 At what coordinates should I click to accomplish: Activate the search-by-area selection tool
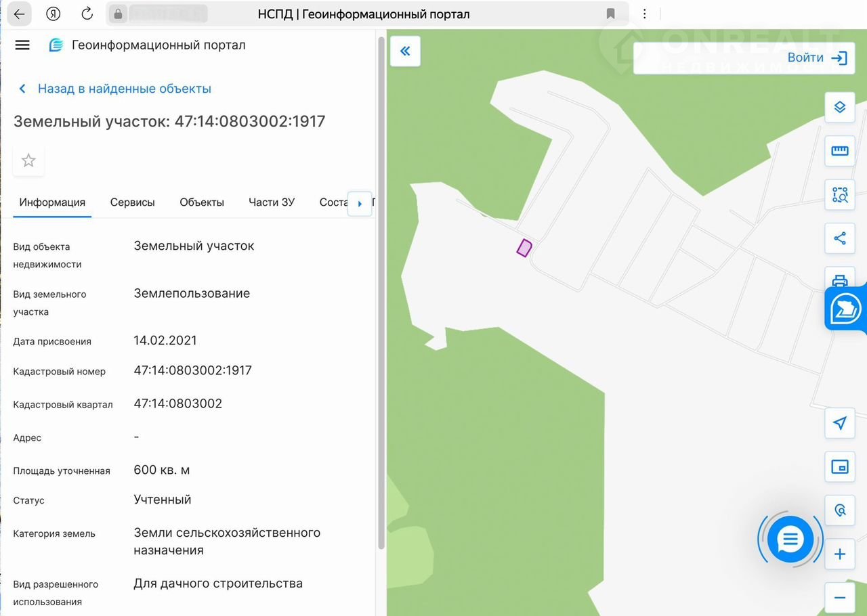coord(839,195)
